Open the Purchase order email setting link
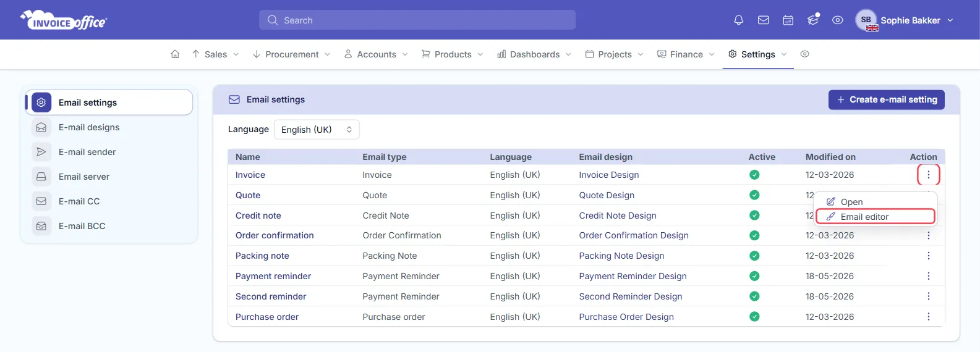The image size is (980, 352). coord(267,317)
